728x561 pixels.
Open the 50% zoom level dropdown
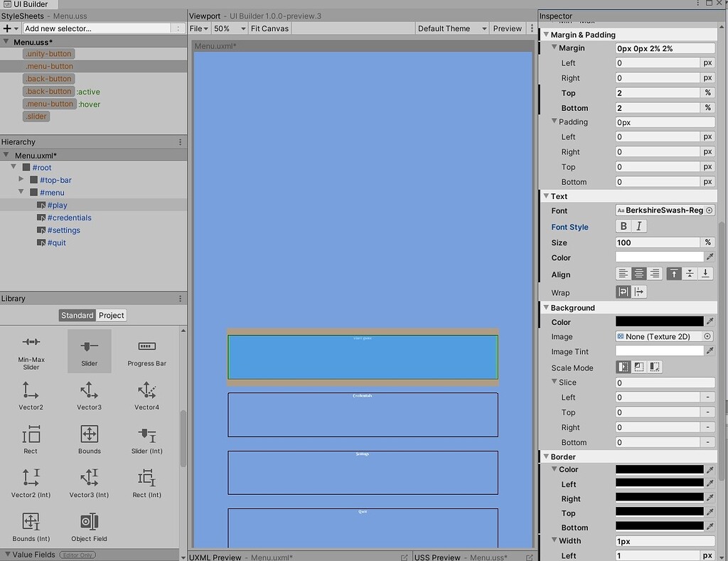pos(227,28)
